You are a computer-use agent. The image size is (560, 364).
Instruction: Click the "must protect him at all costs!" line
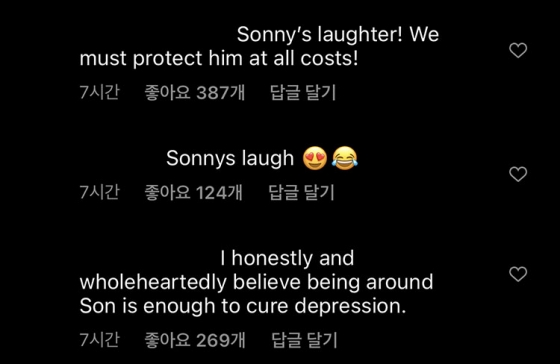pos(219,58)
